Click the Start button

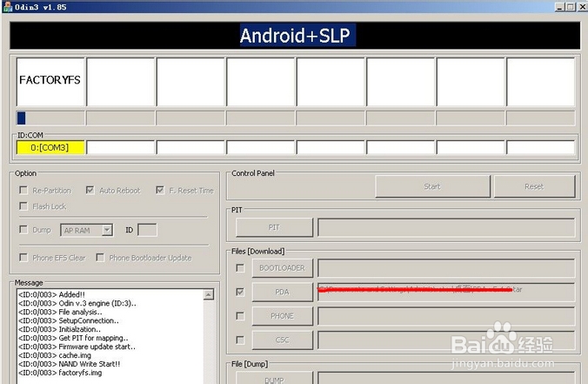pos(432,186)
